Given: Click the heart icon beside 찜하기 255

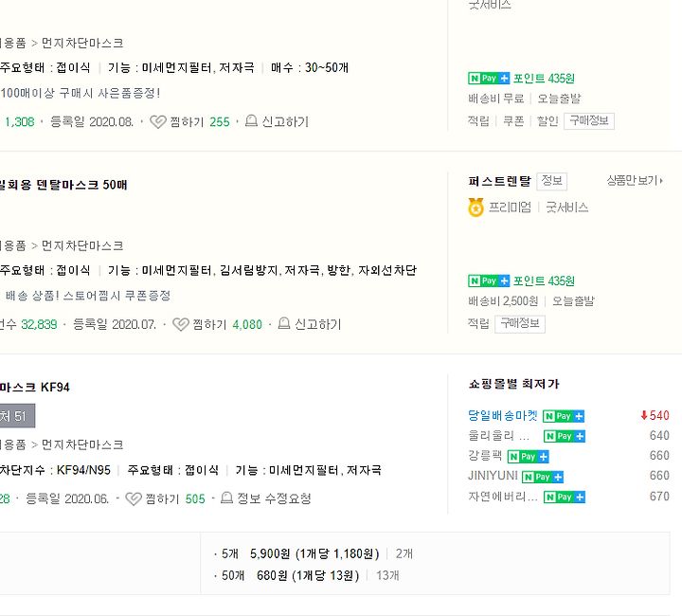Looking at the screenshot, I should [158, 122].
